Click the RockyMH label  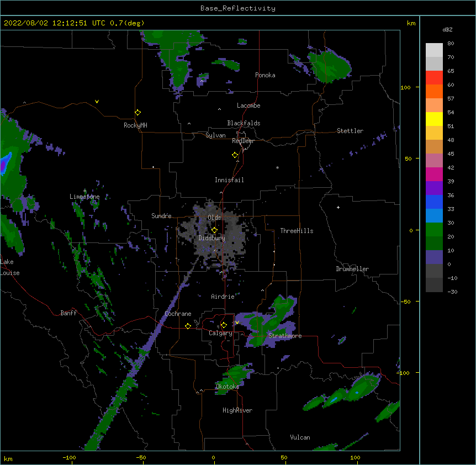click(x=135, y=125)
